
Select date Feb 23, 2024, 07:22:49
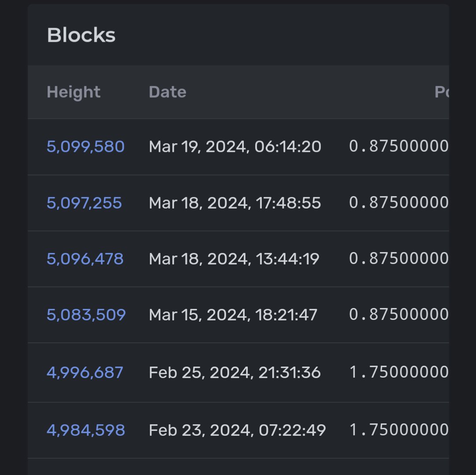238,430
